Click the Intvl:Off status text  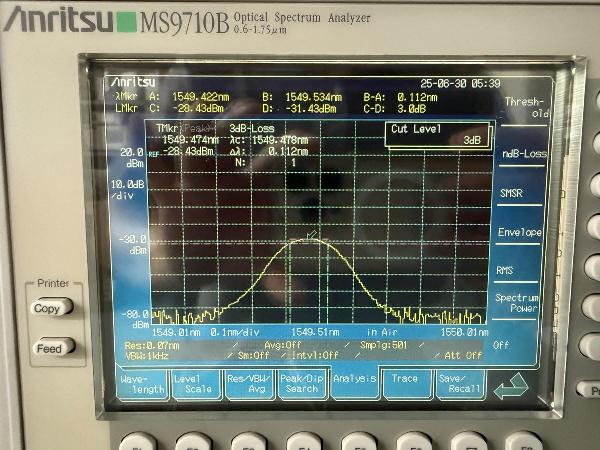click(x=315, y=355)
